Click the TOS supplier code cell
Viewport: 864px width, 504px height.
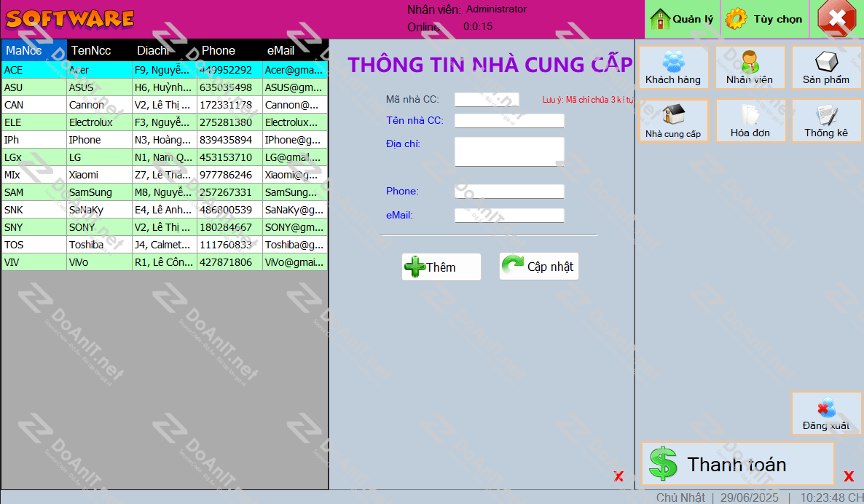34,245
